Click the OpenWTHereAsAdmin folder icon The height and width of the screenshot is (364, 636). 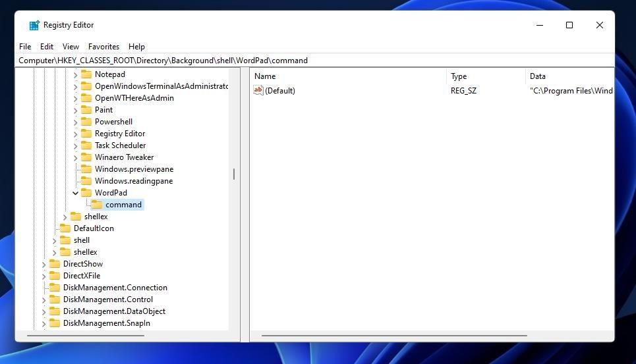(x=86, y=98)
